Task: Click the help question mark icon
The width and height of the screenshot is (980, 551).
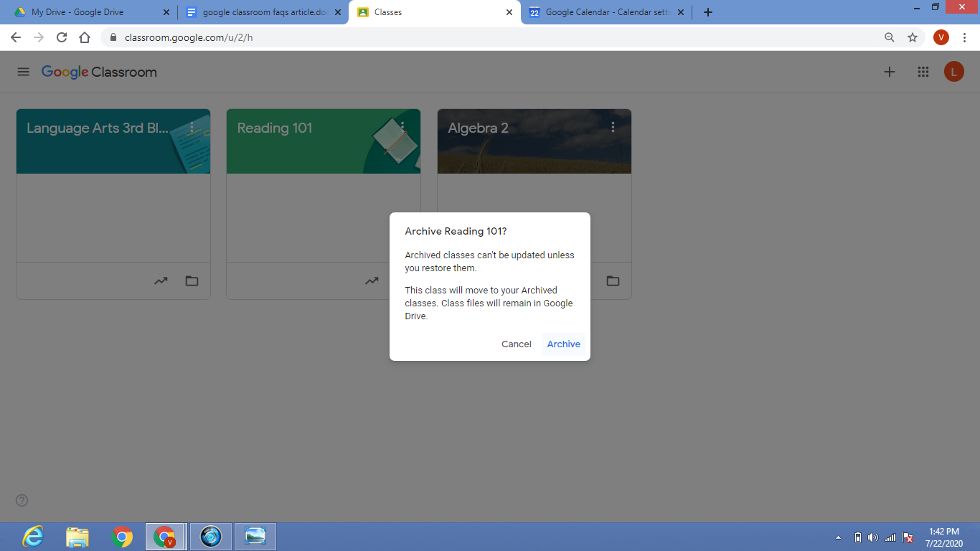Action: (22, 501)
